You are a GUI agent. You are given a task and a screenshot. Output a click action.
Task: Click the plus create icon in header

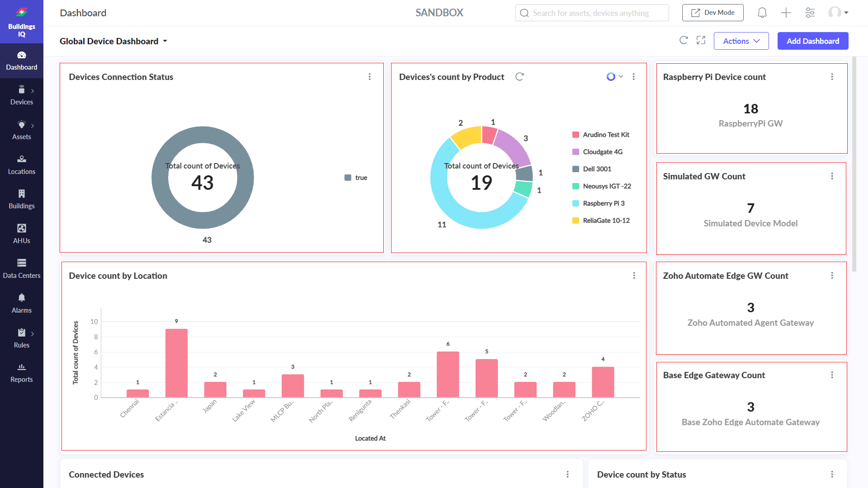point(786,13)
